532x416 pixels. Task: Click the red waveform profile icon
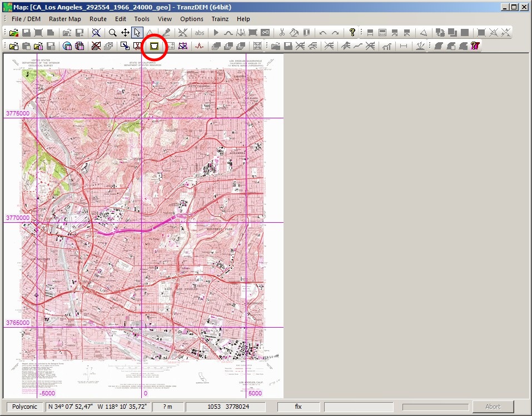pos(198,46)
